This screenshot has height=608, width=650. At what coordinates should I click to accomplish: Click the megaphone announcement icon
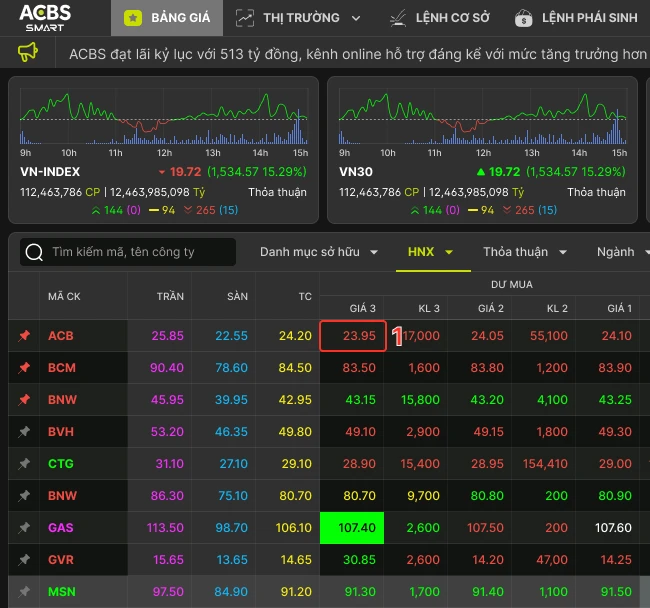click(x=28, y=53)
